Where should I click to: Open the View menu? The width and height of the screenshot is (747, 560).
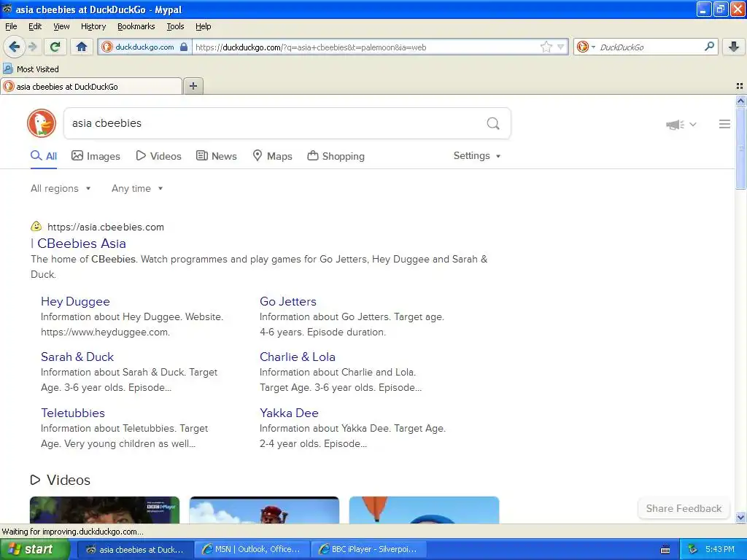coord(61,26)
